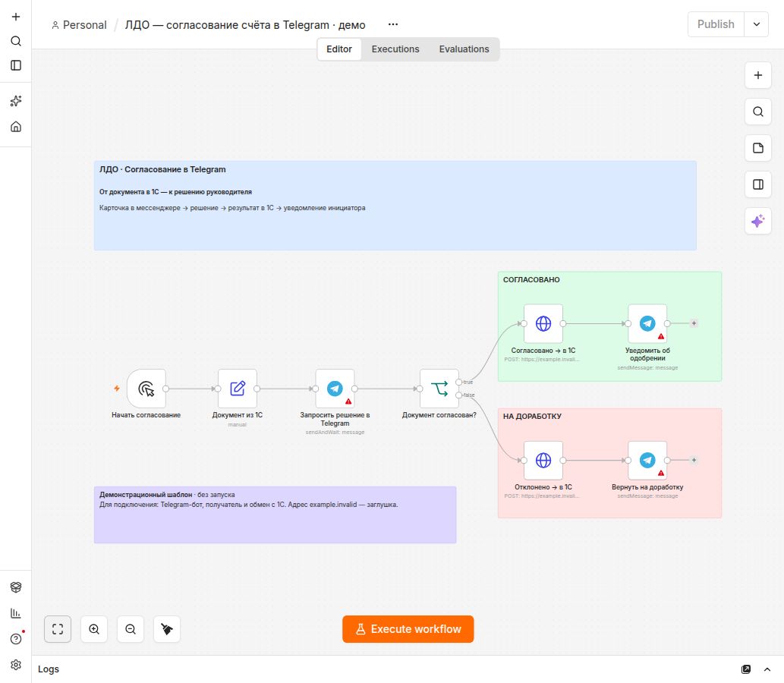Image resolution: width=784 pixels, height=683 pixels.
Task: Open the purple AI assistant sparkle button
Action: click(758, 221)
